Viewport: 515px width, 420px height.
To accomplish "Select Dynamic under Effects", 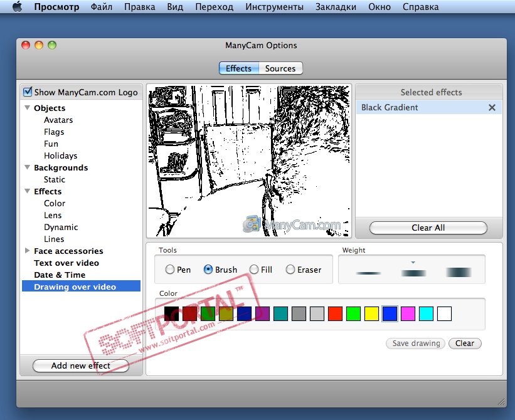I will coord(61,227).
